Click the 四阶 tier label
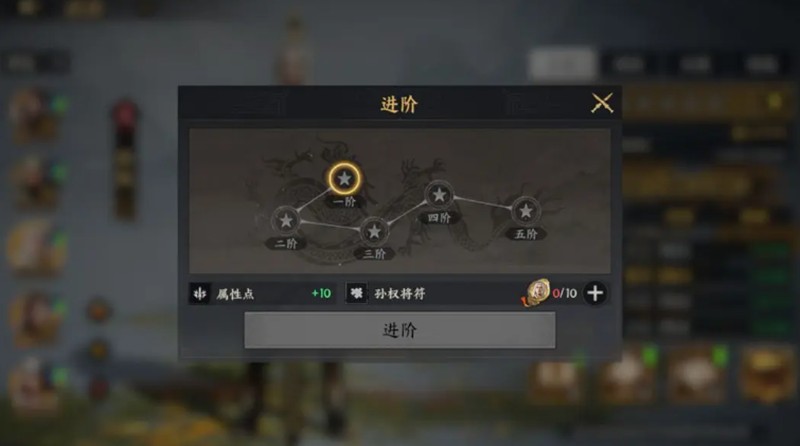Screen dimensions: 800x446 (x=439, y=218)
